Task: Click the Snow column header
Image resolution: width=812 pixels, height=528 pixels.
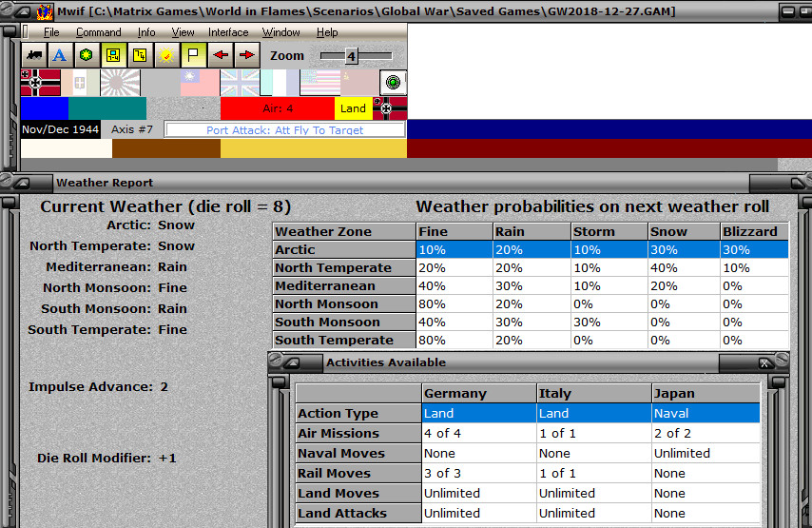Action: pyautogui.click(x=684, y=231)
